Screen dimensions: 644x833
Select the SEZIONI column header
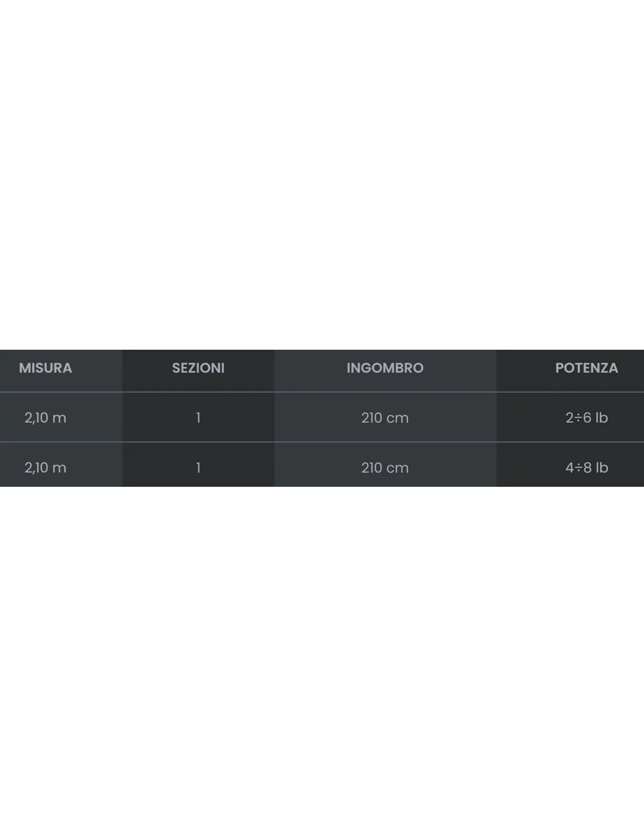198,368
